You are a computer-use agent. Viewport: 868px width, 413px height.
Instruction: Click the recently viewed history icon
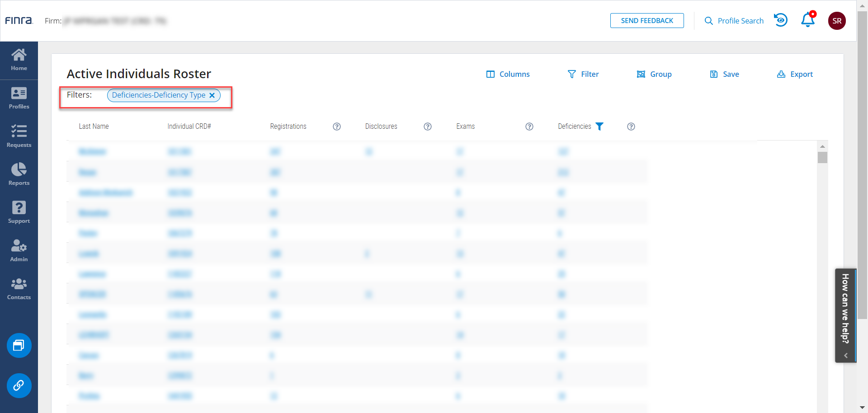781,20
